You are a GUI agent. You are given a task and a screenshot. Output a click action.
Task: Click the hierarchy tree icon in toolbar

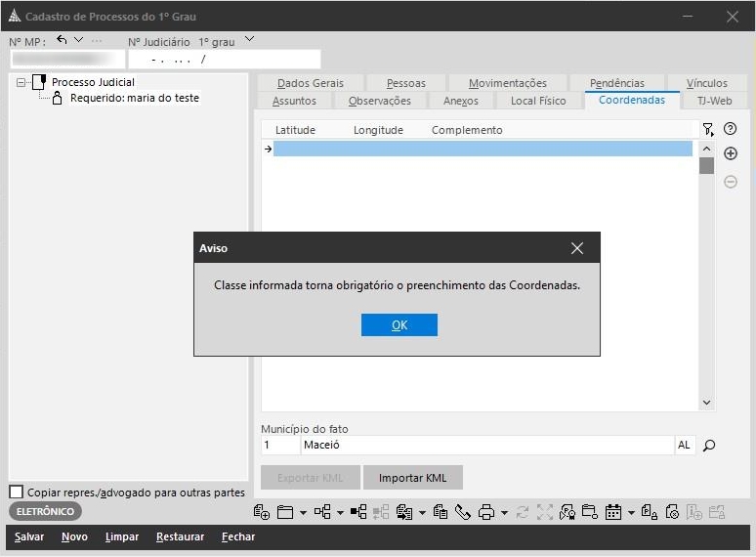point(321,512)
